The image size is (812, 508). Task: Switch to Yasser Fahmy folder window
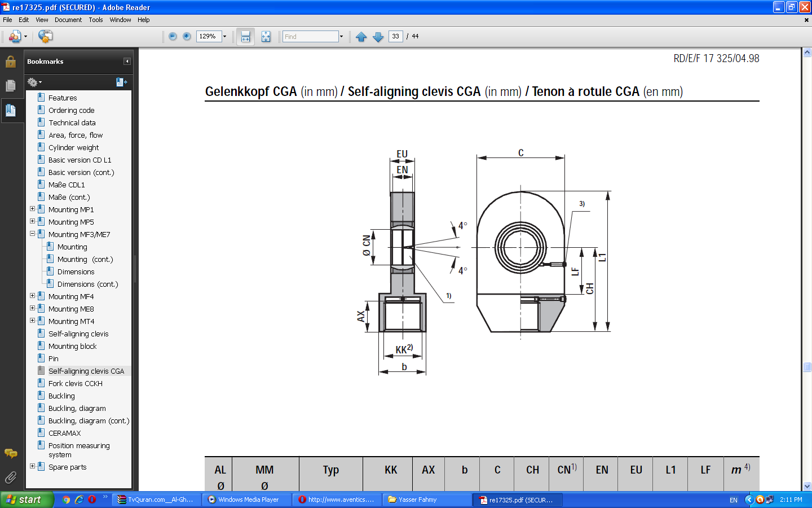point(427,500)
